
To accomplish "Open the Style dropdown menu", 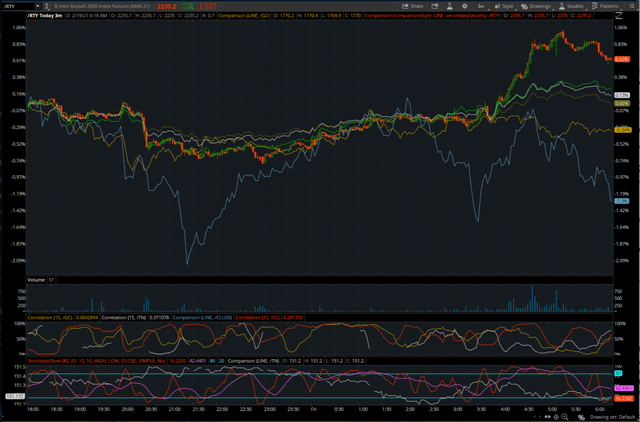I will pyautogui.click(x=504, y=6).
